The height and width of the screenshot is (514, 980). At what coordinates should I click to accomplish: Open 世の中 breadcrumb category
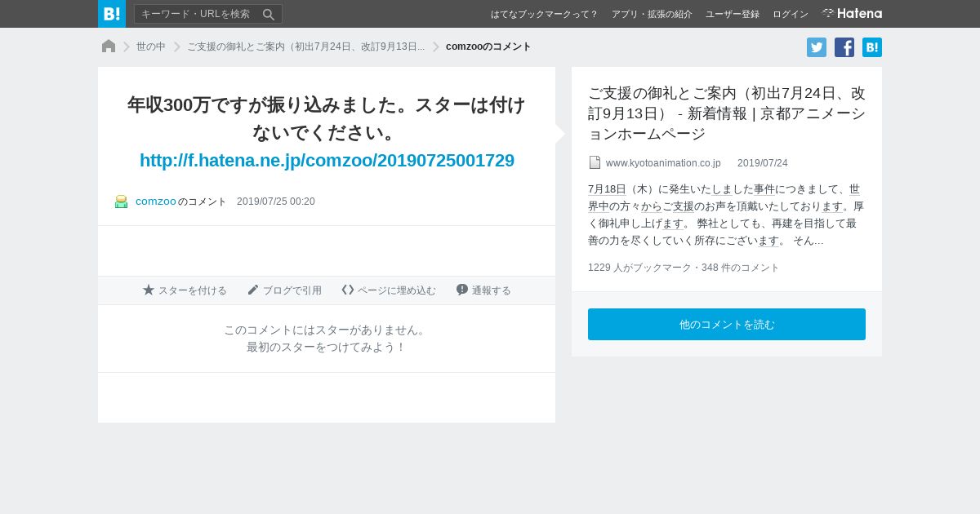click(x=151, y=47)
